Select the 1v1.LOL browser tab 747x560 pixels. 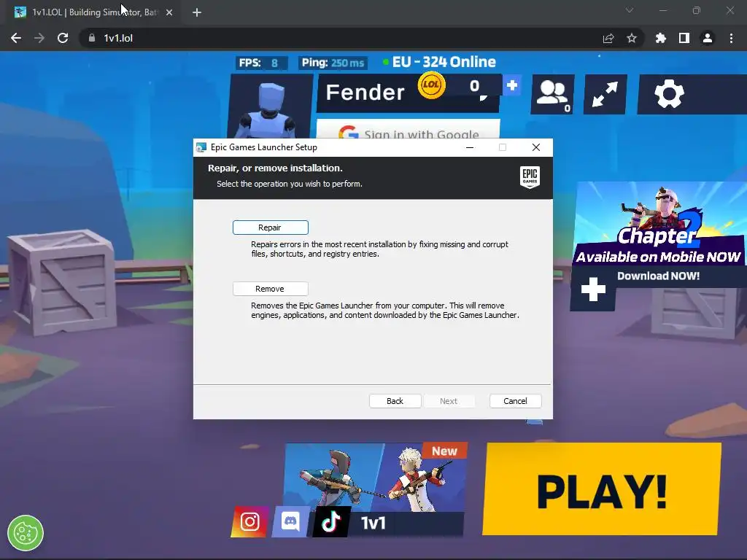tap(93, 12)
